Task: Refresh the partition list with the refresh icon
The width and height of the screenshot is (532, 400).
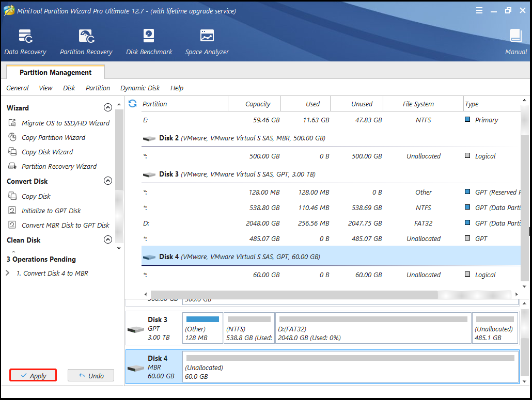Action: click(133, 103)
